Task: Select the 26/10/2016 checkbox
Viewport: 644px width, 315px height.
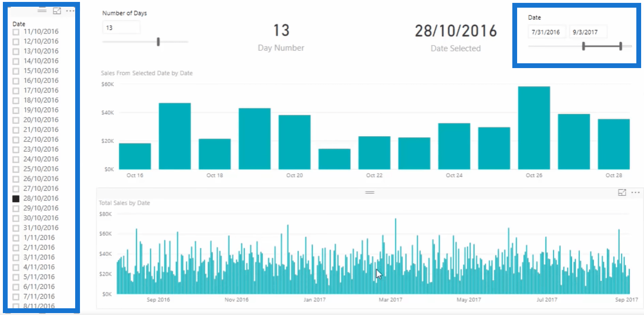Action: coord(16,179)
